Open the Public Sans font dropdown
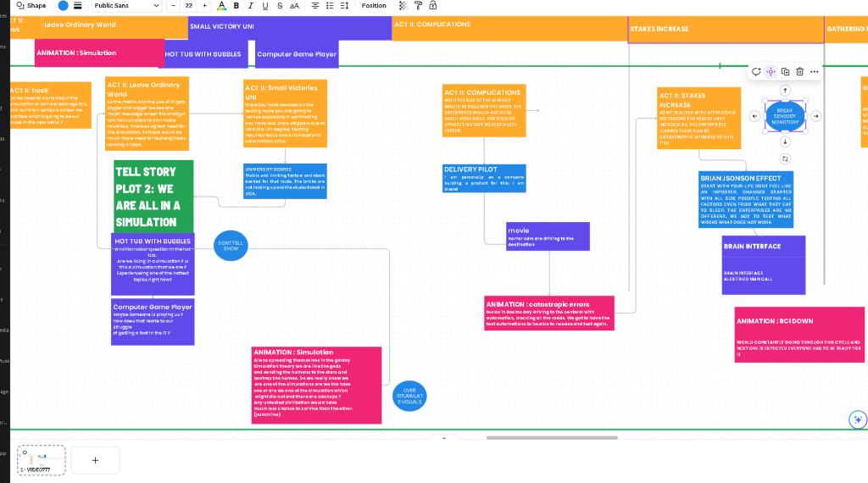 pos(127,6)
